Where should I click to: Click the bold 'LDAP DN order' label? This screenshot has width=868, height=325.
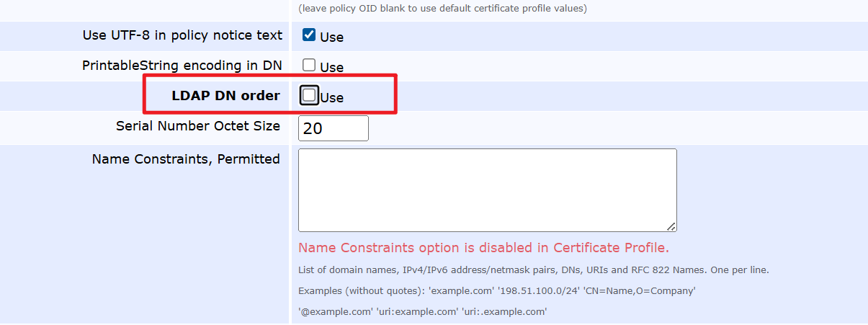[x=225, y=96]
